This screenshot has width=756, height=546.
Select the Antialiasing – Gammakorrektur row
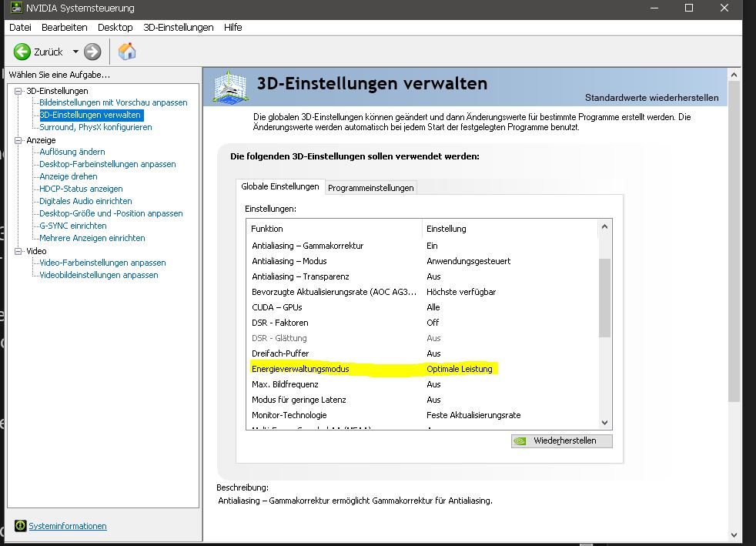(423, 246)
